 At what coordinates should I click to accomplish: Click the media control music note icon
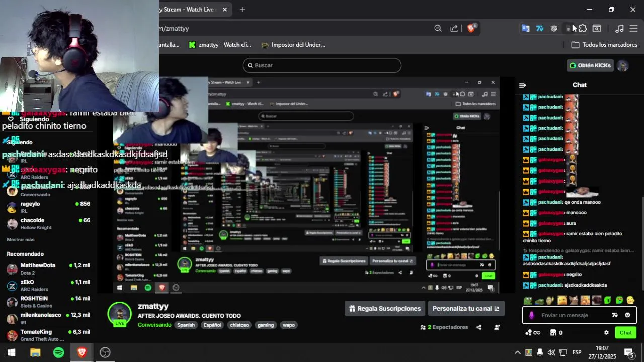click(620, 28)
